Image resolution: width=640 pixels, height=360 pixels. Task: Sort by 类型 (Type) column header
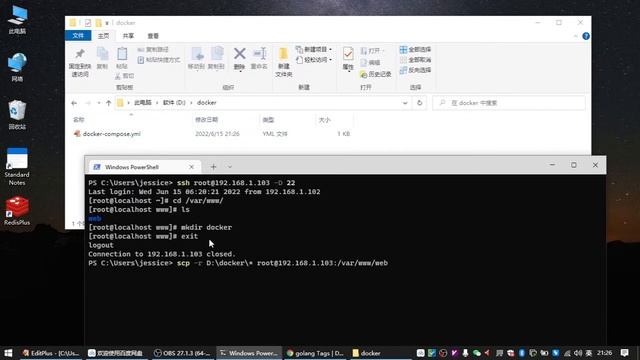[268, 120]
